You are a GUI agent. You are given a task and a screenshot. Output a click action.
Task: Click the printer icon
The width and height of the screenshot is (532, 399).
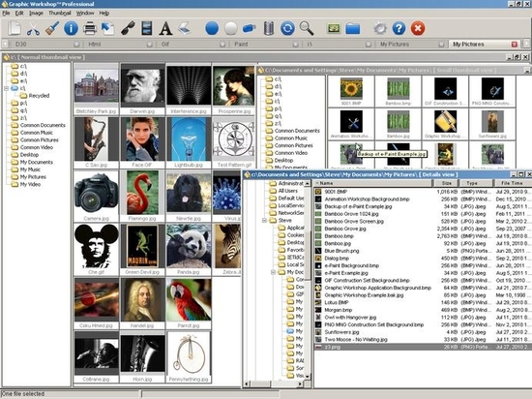[90, 28]
